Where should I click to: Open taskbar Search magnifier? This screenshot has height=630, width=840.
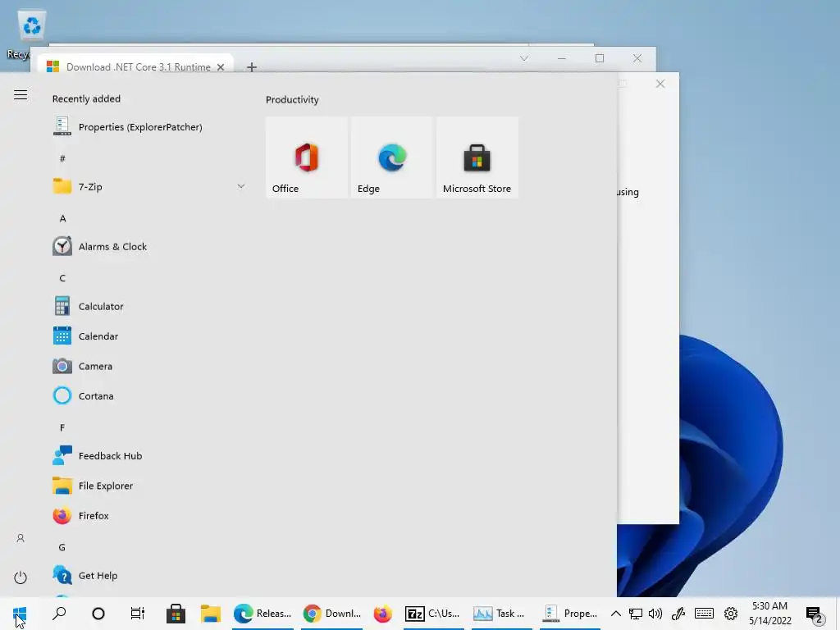pyautogui.click(x=59, y=614)
